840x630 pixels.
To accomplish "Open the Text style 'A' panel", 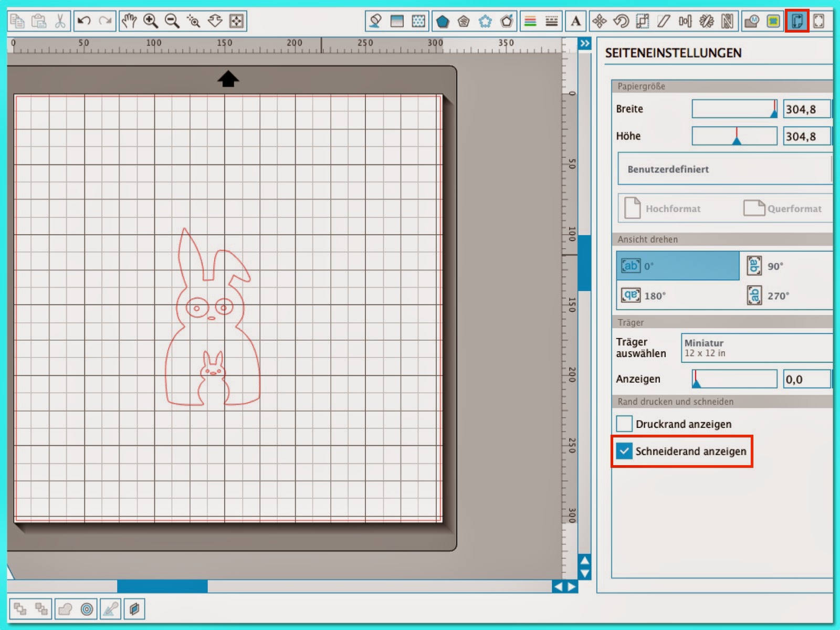I will [x=576, y=21].
